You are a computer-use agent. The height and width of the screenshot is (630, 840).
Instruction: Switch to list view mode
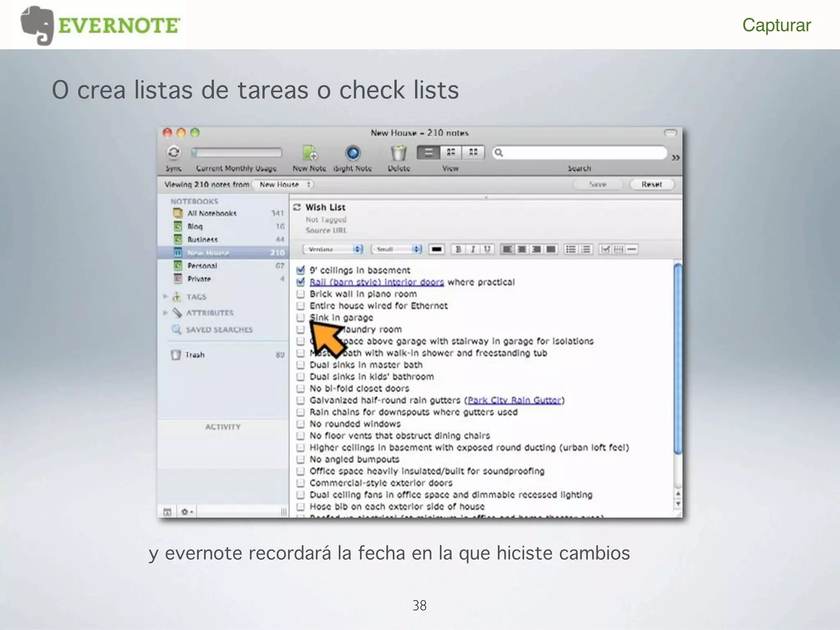429,153
